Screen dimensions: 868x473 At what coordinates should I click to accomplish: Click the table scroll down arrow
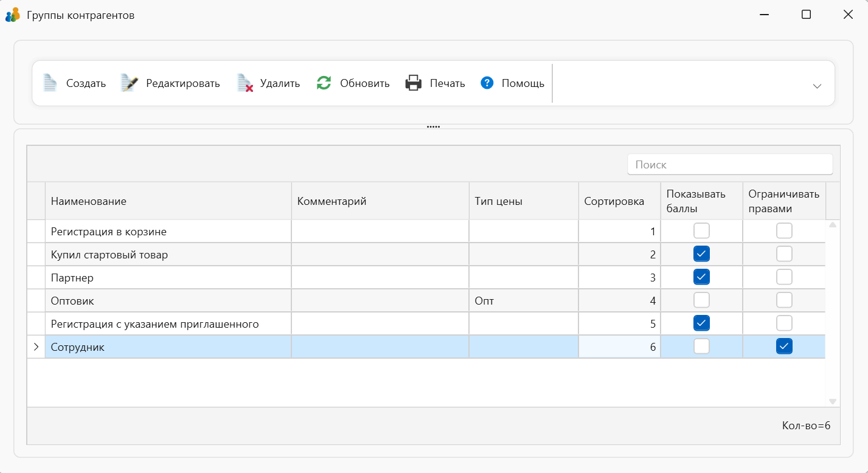tap(833, 401)
